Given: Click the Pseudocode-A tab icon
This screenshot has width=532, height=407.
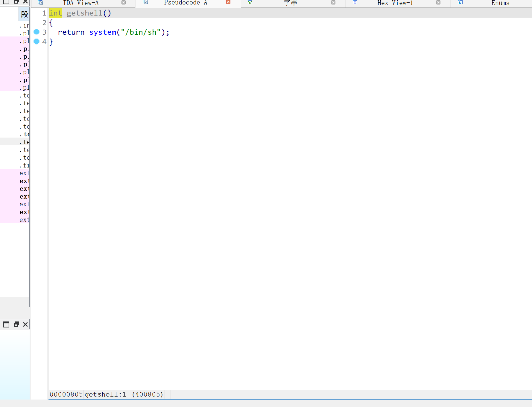Looking at the screenshot, I should (146, 2).
